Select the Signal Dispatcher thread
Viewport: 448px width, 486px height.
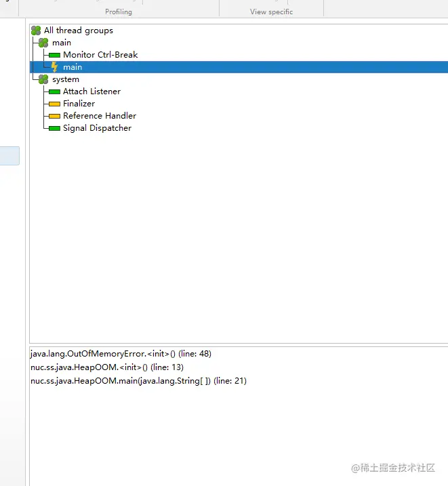pos(98,128)
